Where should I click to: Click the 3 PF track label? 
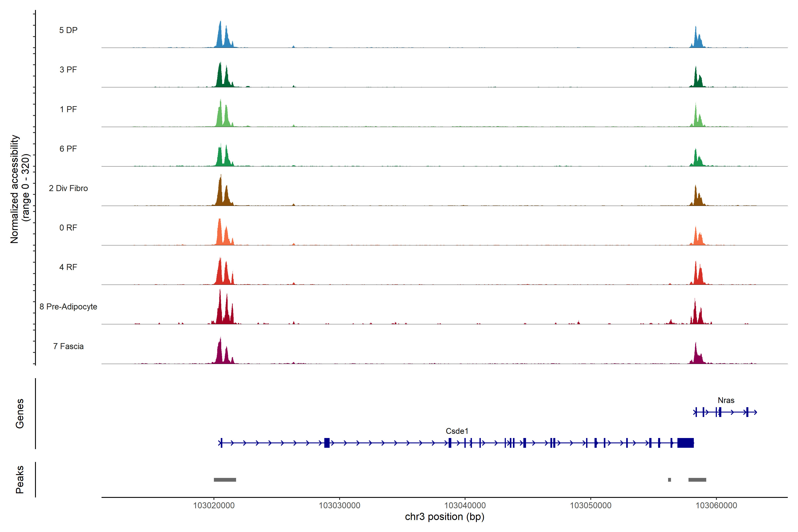[x=68, y=70]
